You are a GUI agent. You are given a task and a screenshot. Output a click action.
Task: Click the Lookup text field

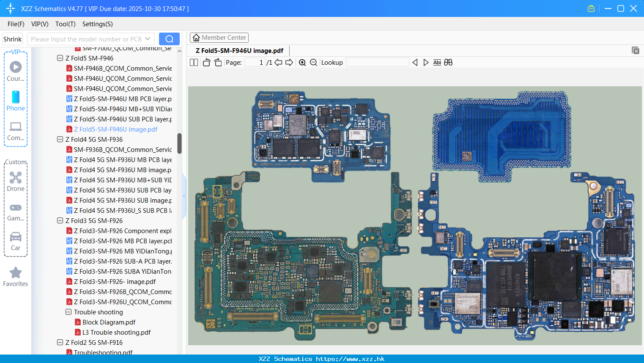coord(378,62)
